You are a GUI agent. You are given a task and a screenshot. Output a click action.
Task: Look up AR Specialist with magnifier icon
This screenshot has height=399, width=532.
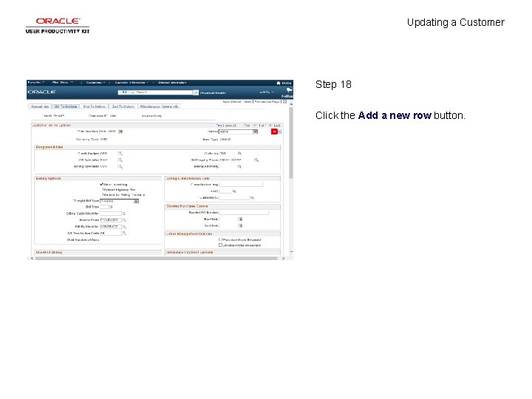click(120, 160)
